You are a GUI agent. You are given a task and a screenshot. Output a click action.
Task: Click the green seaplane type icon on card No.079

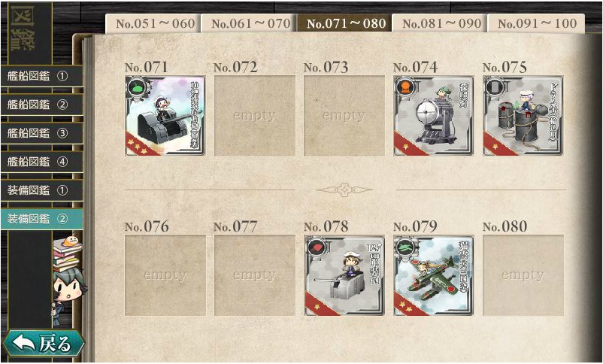click(405, 246)
